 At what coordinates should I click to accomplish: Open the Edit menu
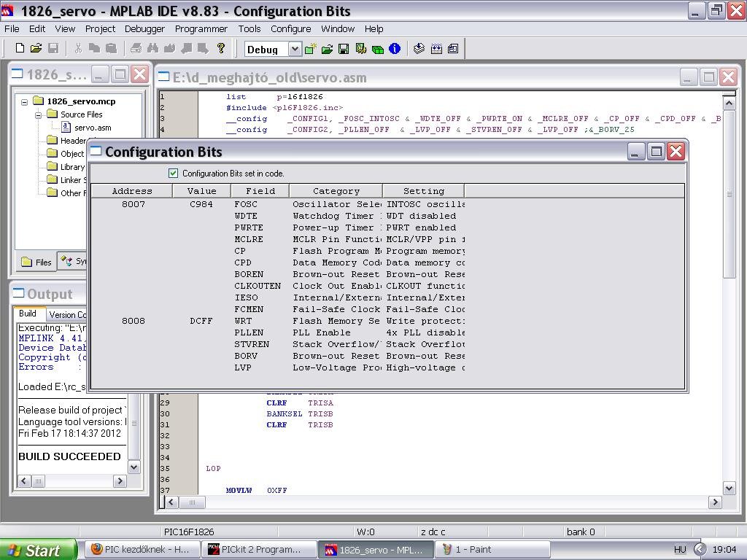coord(37,28)
